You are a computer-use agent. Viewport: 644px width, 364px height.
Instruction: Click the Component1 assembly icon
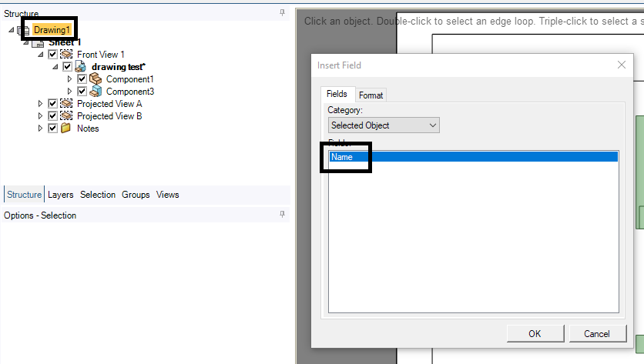[96, 78]
